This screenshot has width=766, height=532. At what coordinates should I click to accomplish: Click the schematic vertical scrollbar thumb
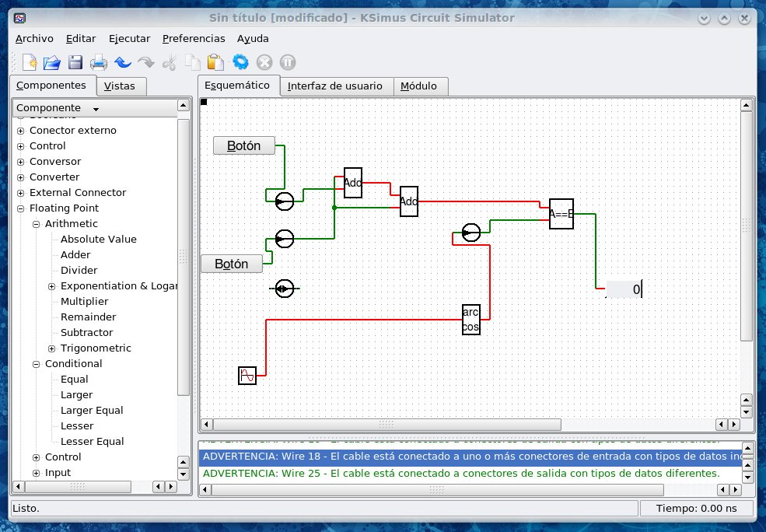[x=746, y=226]
